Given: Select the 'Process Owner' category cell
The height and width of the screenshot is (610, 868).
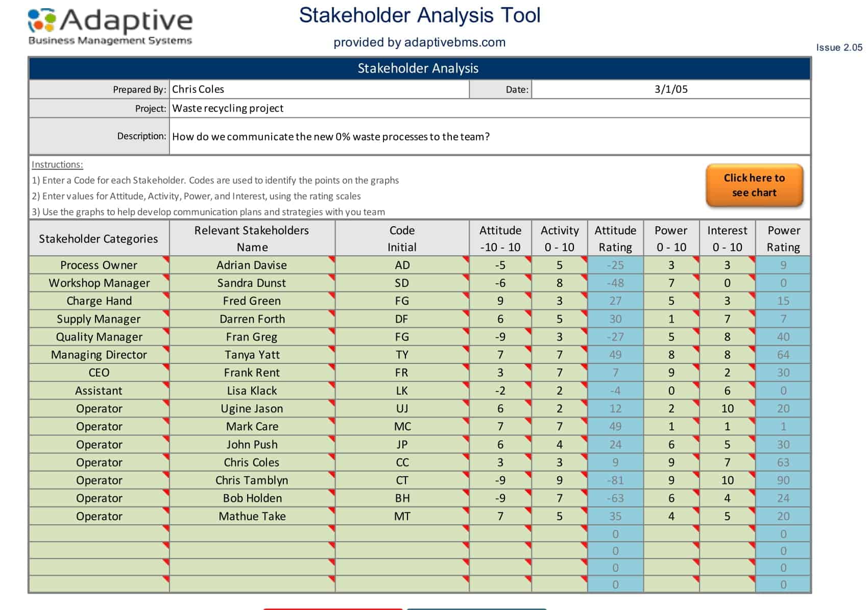Looking at the screenshot, I should 99,265.
